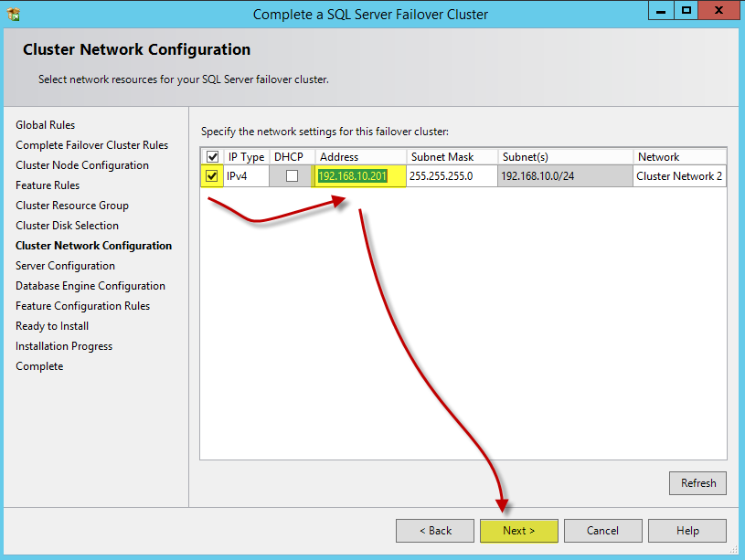745x560 pixels.
Task: Select the Installation Progress step
Action: [64, 346]
